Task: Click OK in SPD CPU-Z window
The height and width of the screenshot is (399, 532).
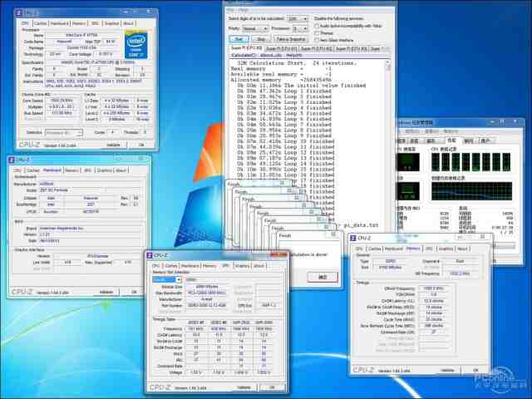Action: point(272,387)
